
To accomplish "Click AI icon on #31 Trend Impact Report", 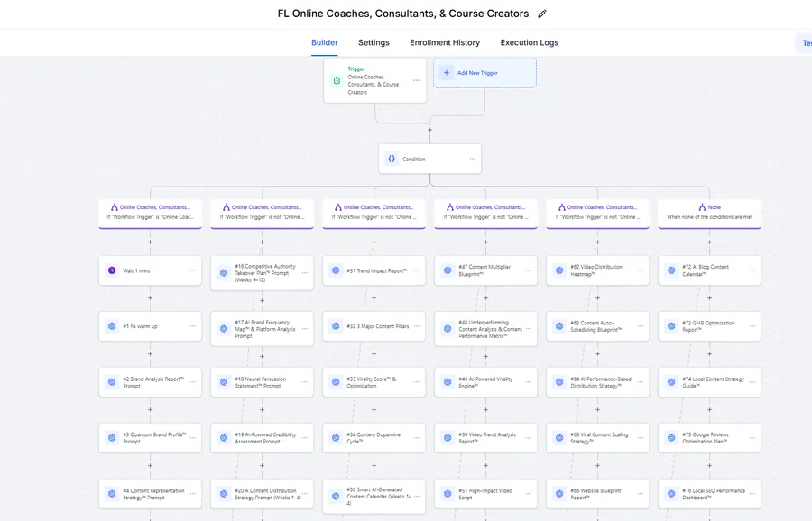I will point(336,270).
